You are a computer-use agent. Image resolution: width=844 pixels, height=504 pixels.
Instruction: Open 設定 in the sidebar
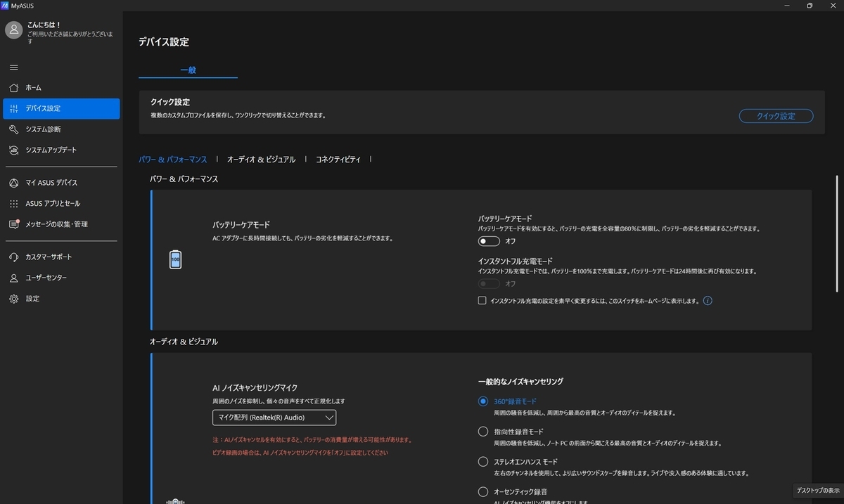click(x=61, y=299)
